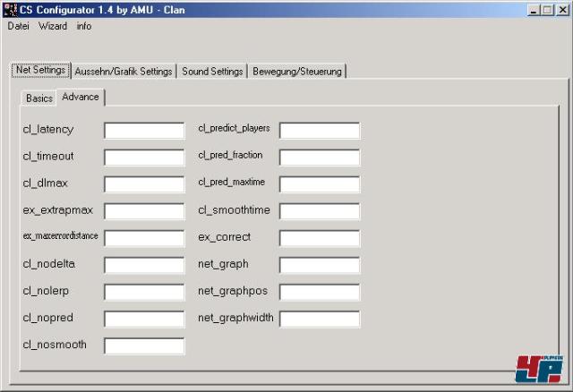
Task: Switch to Aussehn/Grafik Settings tab
Action: 124,72
